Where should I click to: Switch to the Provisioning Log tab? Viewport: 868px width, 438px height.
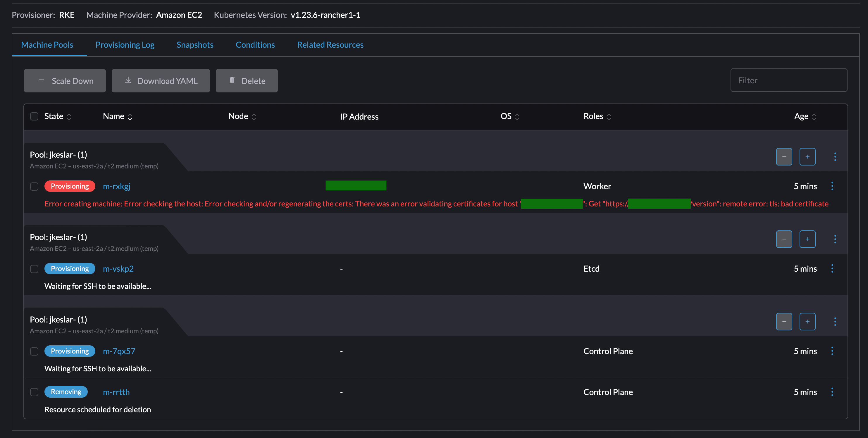coord(125,44)
